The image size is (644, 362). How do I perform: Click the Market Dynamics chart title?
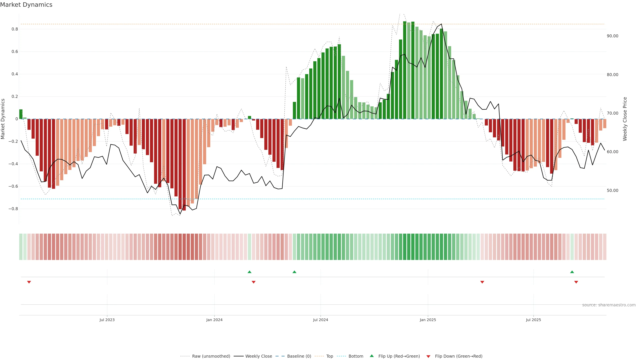[x=26, y=5]
